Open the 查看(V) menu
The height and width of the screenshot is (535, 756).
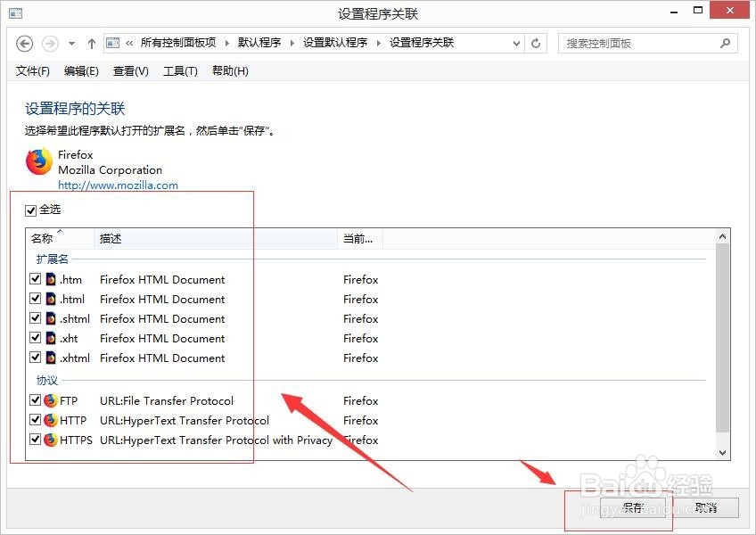(131, 71)
